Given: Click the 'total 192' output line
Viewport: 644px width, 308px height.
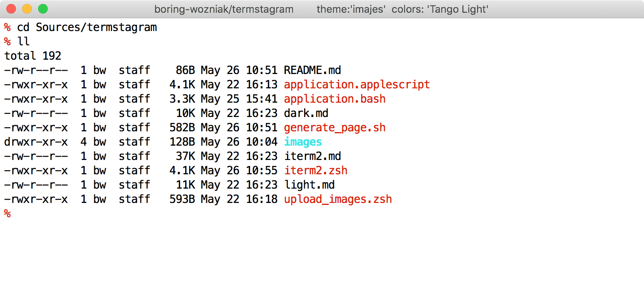Looking at the screenshot, I should [x=33, y=56].
